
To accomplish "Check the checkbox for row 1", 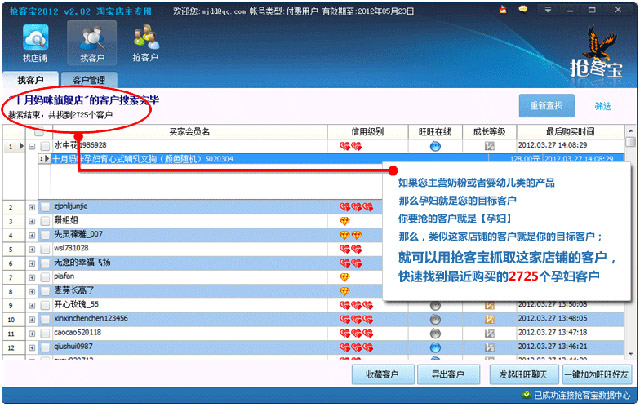I will (45, 146).
